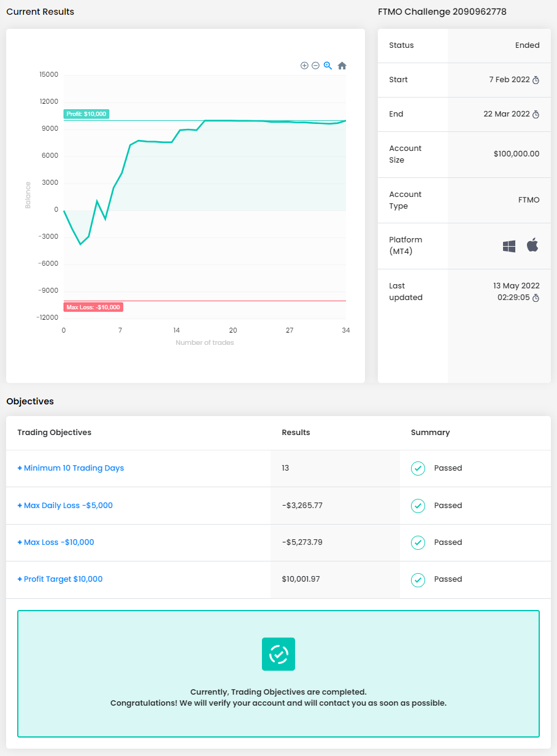
Task: Click the timer icon beside Start date
Action: pyautogui.click(x=536, y=80)
